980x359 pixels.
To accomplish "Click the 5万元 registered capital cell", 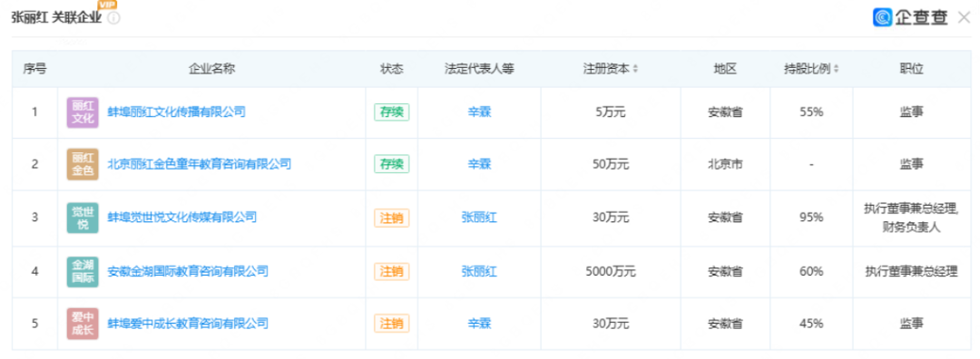I will [x=611, y=112].
